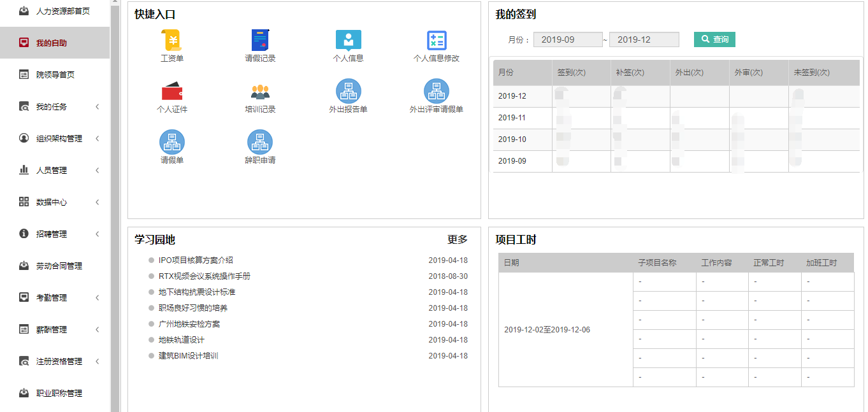Open the 辞职申请 icon
The image size is (868, 412).
point(260,142)
